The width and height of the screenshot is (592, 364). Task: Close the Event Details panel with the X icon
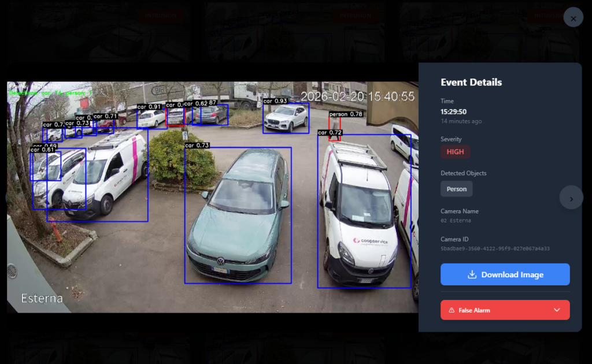pos(573,17)
